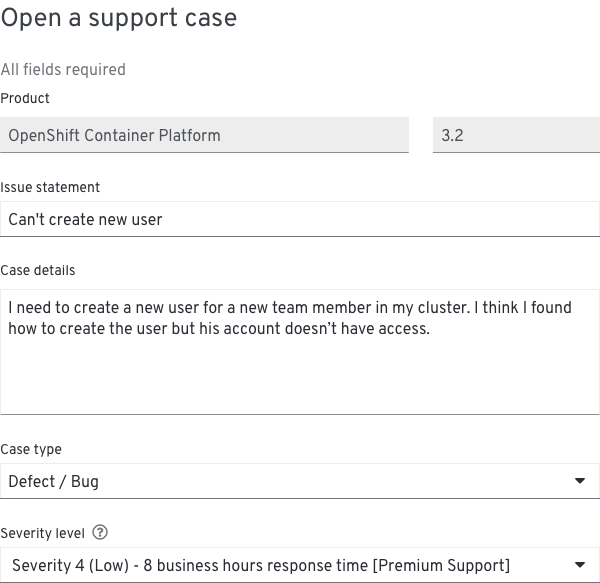Click the 3.2 version field
The width and height of the screenshot is (600, 583).
tap(516, 135)
